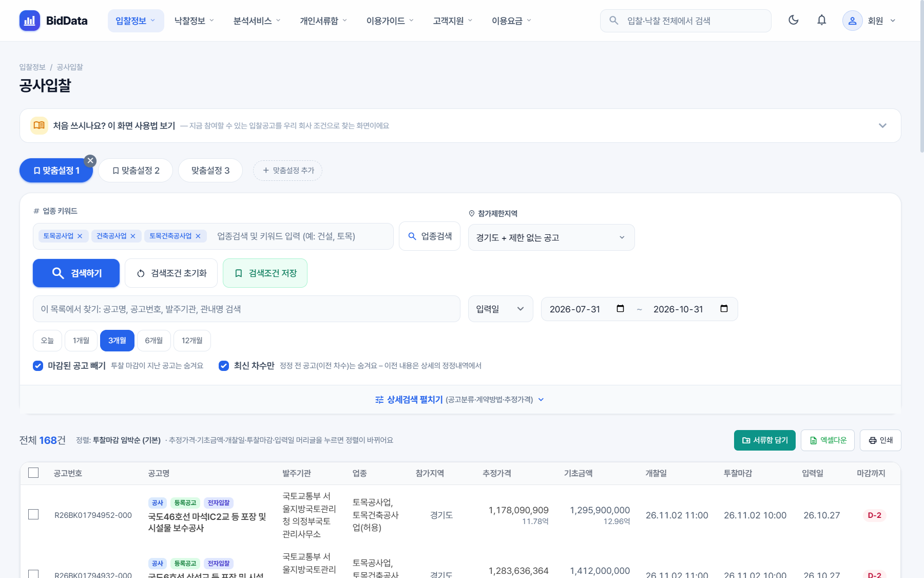Viewport: 924px width, 578px height.
Task: Open notifications bell icon
Action: tap(822, 20)
